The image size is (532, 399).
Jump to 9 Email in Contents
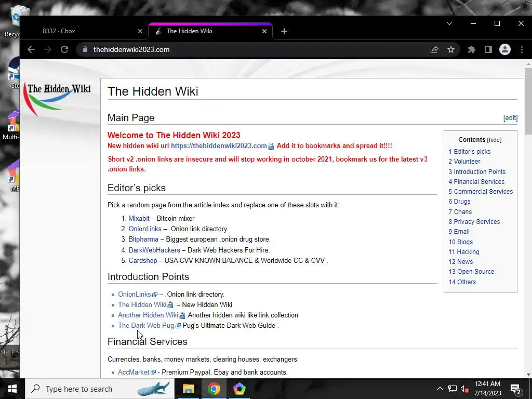click(x=459, y=231)
